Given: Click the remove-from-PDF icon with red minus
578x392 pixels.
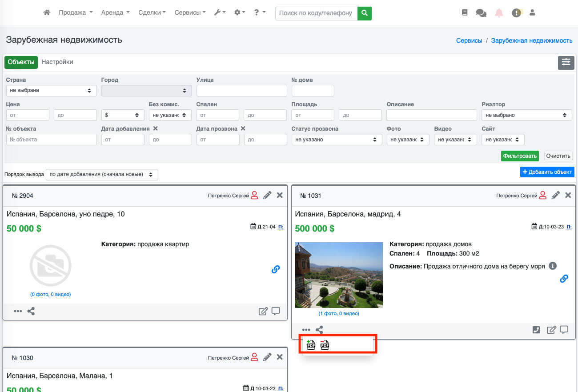Looking at the screenshot, I should point(325,344).
